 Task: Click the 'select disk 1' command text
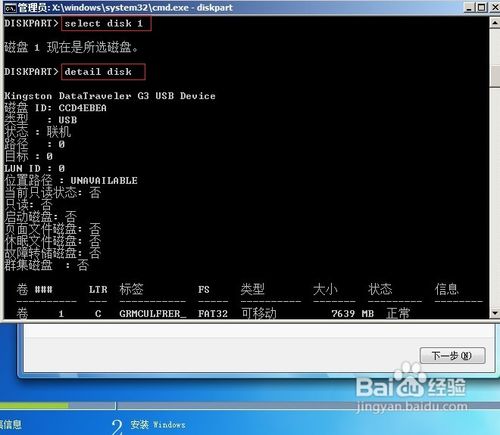tap(104, 24)
